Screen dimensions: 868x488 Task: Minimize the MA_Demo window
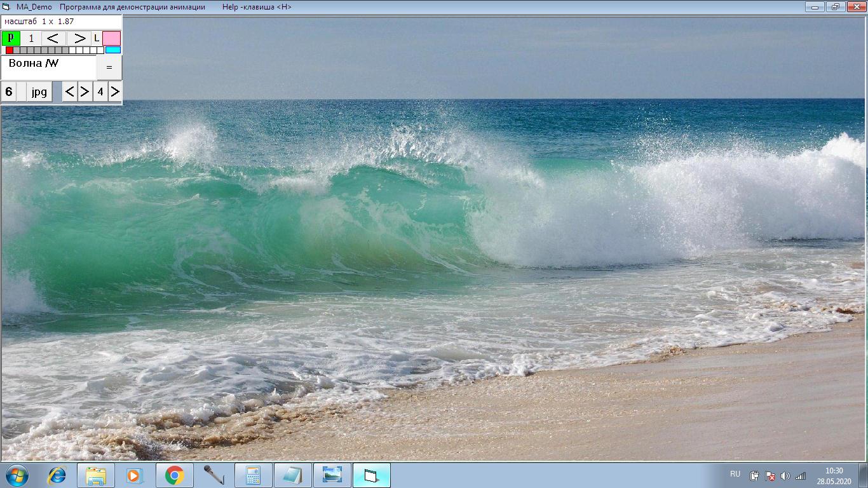pos(815,7)
